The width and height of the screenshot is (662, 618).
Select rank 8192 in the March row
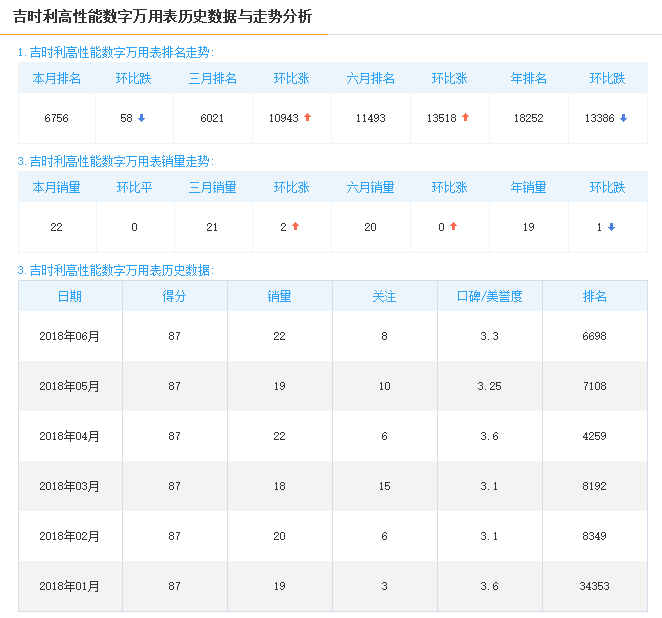(x=594, y=486)
